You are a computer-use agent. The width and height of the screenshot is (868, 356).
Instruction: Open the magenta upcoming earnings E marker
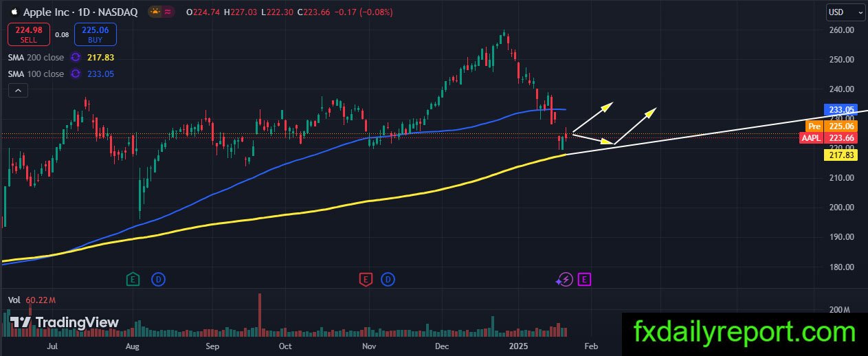(585, 279)
